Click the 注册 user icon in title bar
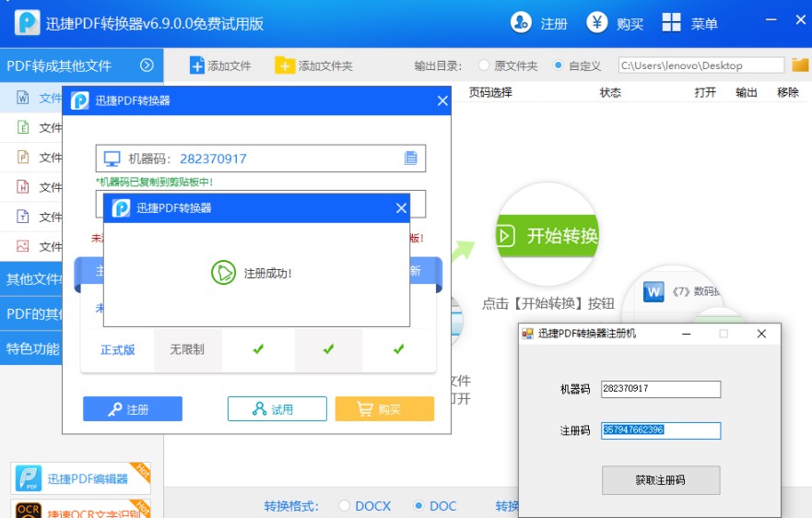The image size is (812, 518). click(x=521, y=23)
